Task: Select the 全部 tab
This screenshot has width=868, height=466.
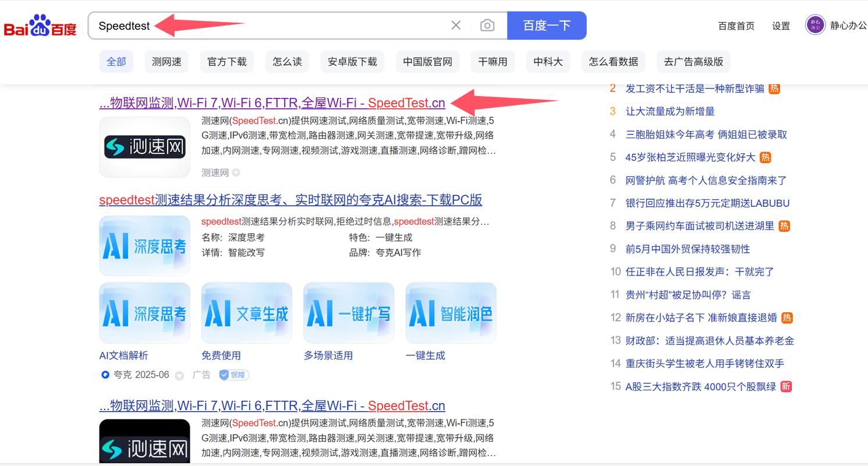Action: coord(116,62)
